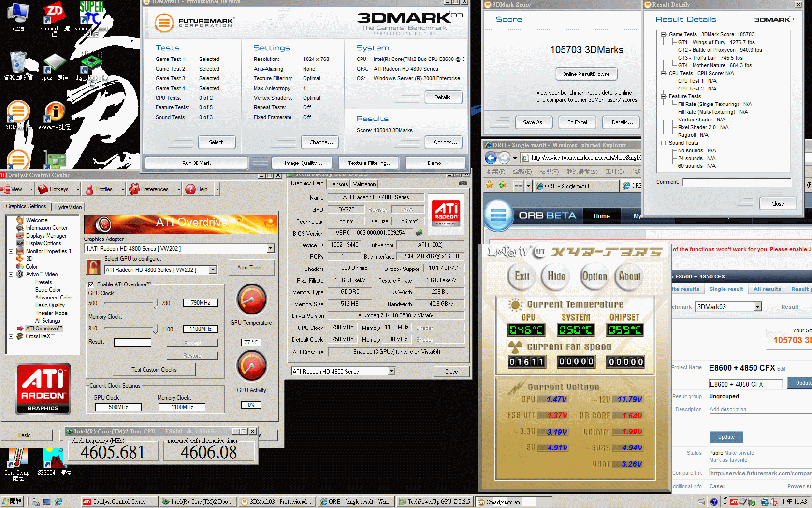Open the cpuz desktop shortcut

[x=54, y=67]
